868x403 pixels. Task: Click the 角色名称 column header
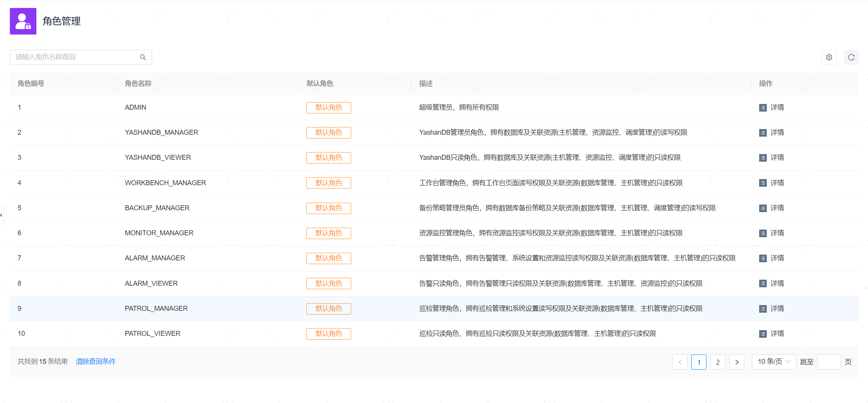pyautogui.click(x=138, y=83)
